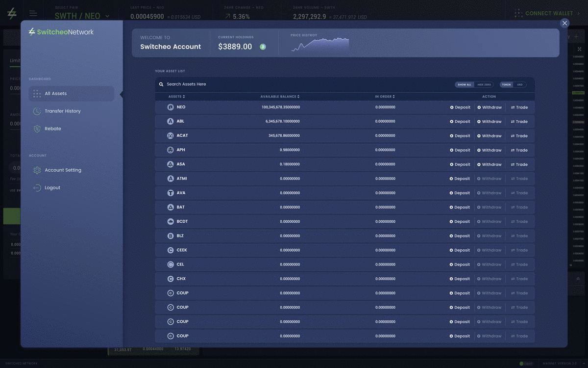Click the ACAT token icon
Screen dimensions: 588x368
click(x=171, y=135)
